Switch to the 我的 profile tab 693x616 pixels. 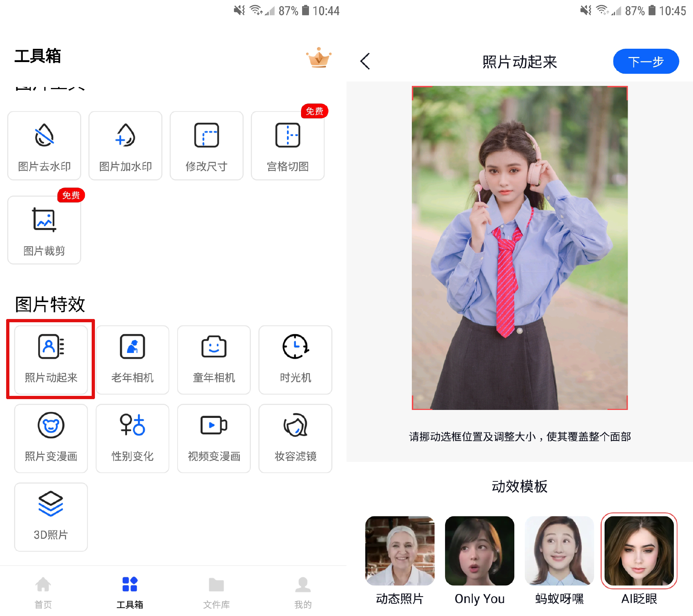coord(303,592)
